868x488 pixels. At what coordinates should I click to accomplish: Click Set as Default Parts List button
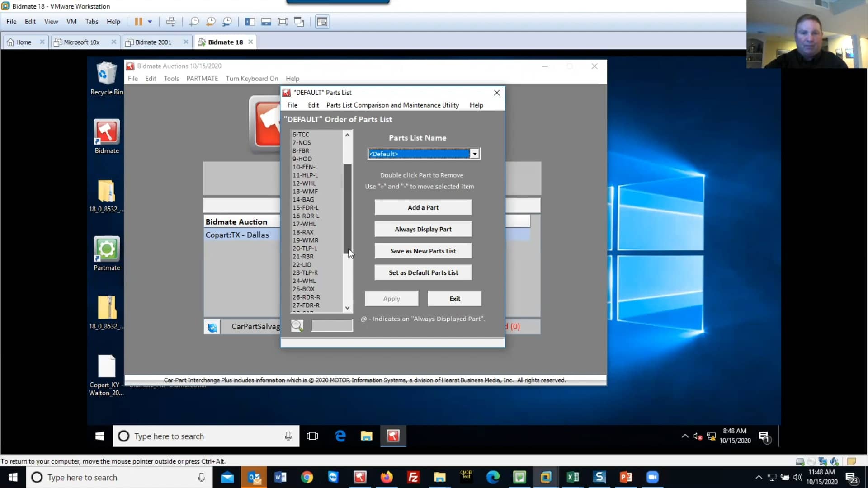pos(423,272)
